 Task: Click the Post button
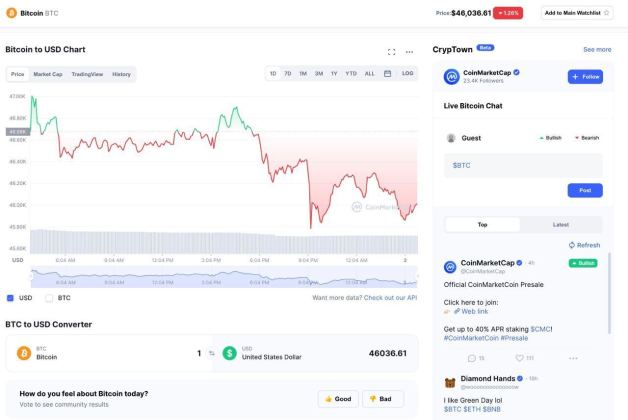(x=585, y=190)
